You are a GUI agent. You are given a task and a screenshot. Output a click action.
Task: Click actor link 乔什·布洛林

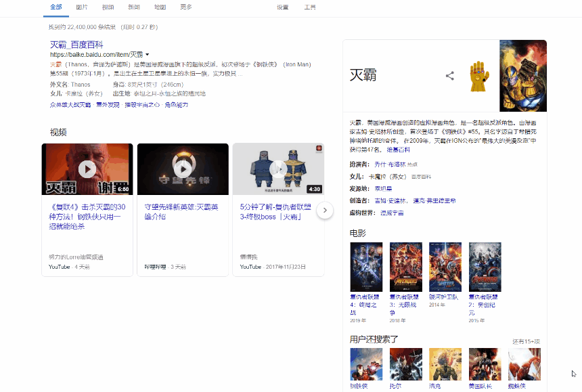[x=390, y=164]
